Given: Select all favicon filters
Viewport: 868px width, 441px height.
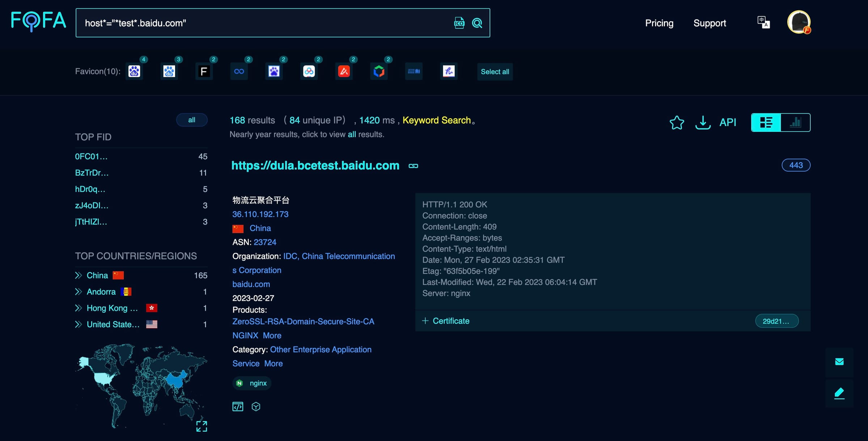Looking at the screenshot, I should pyautogui.click(x=495, y=72).
